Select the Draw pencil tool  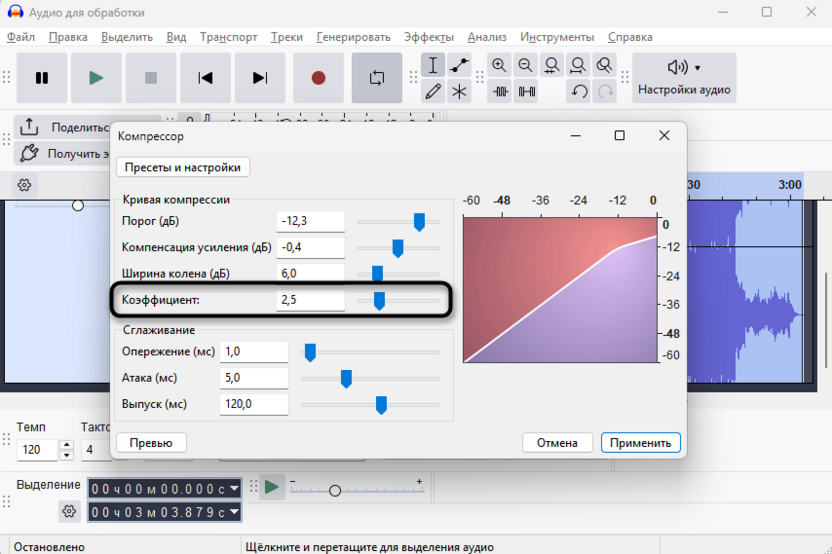433,92
